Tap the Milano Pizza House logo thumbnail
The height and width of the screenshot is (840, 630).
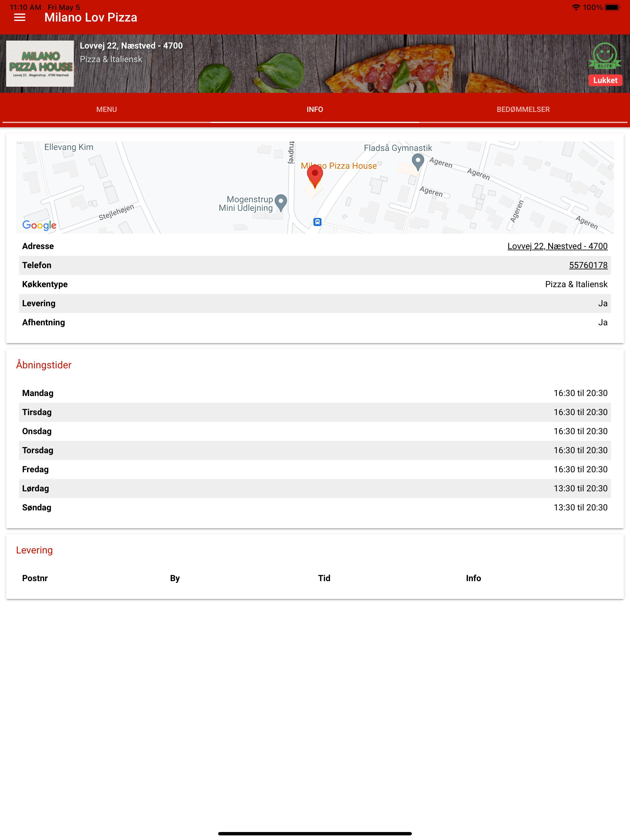[x=40, y=64]
